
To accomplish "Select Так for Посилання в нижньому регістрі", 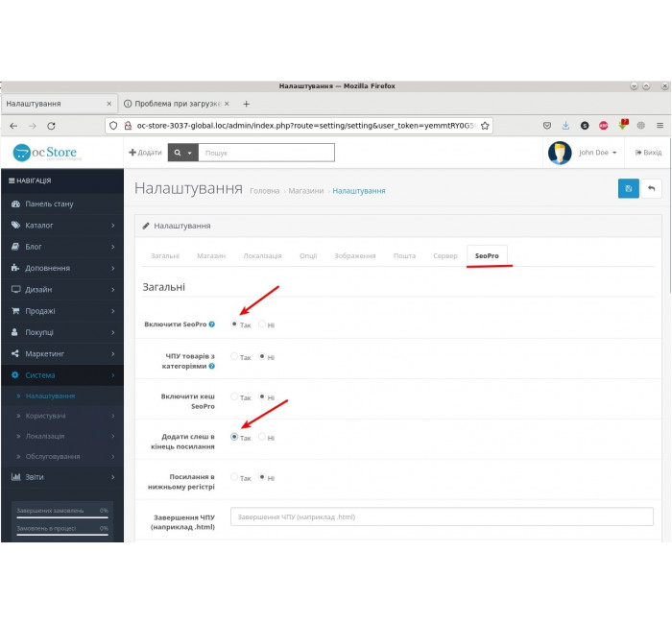I will 234,477.
